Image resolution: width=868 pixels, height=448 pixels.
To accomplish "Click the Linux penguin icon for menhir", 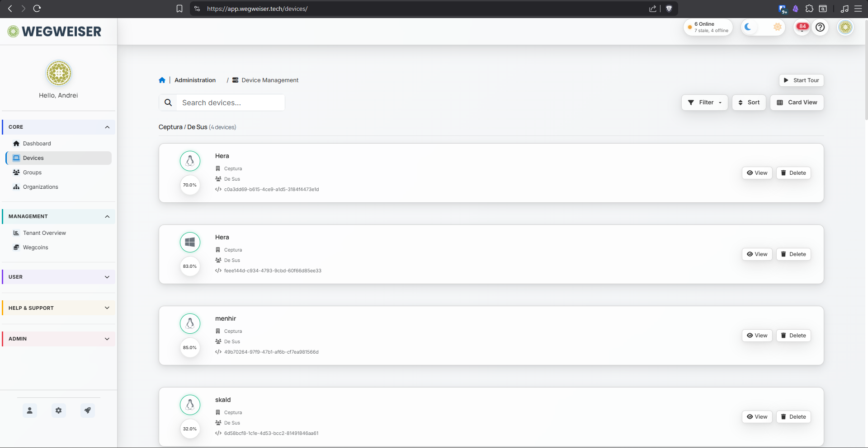I will [190, 323].
